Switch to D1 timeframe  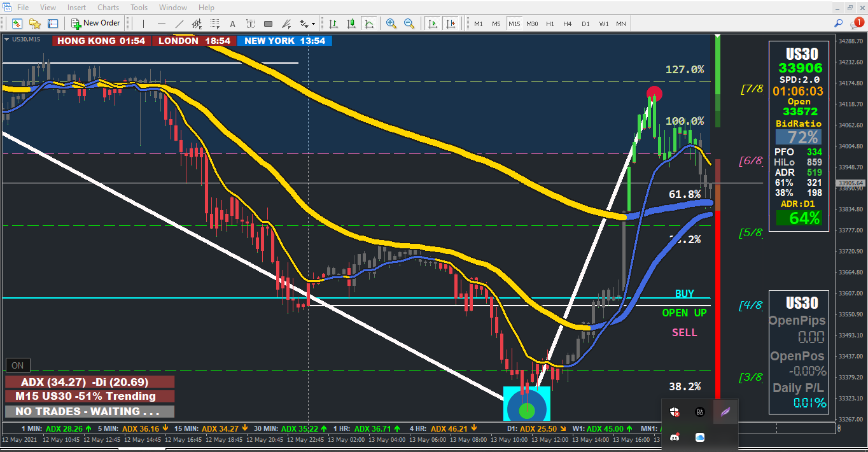pyautogui.click(x=585, y=24)
